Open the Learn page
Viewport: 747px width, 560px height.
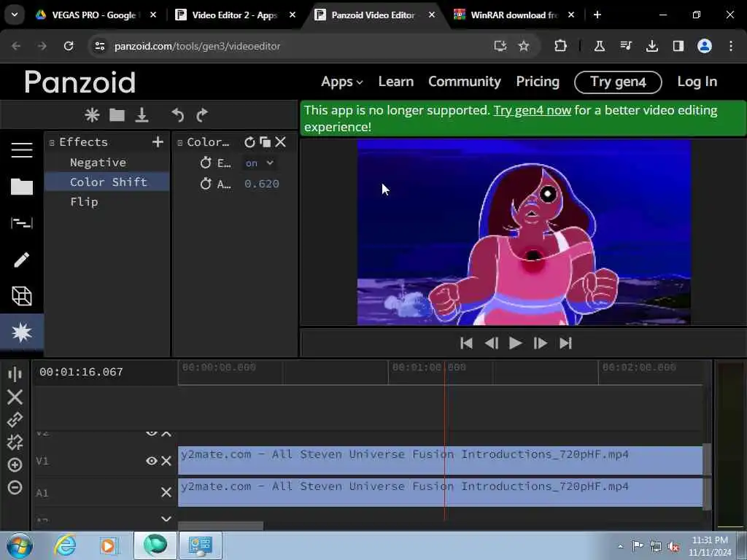pyautogui.click(x=396, y=82)
